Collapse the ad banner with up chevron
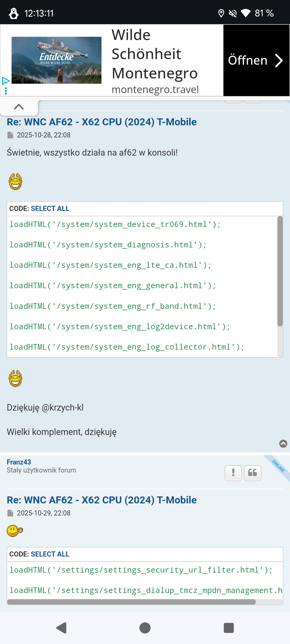 (x=19, y=107)
